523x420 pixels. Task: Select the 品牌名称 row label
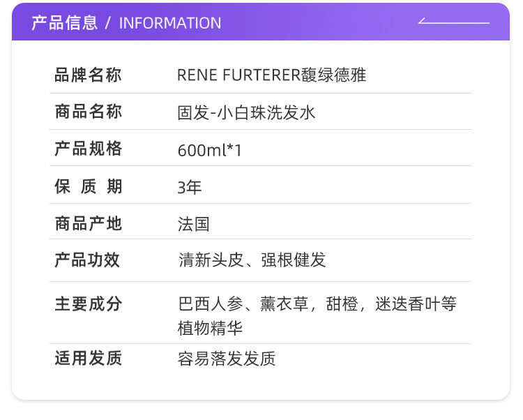pyautogui.click(x=88, y=75)
